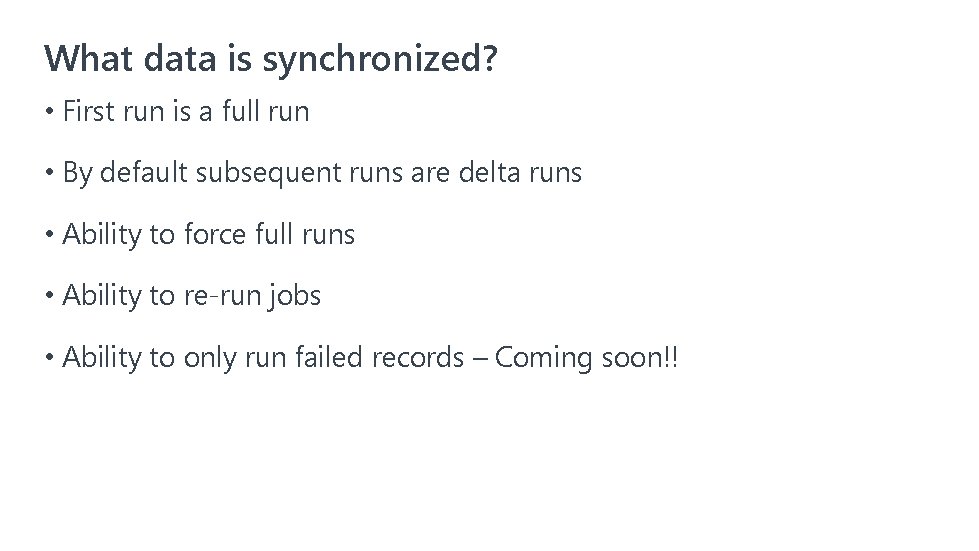Click the word "What" in the title
This screenshot has height=551, width=979.
pos(89,59)
